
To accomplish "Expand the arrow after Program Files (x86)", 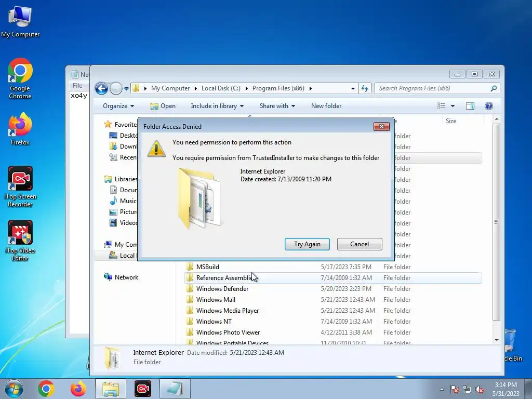I will click(x=310, y=88).
